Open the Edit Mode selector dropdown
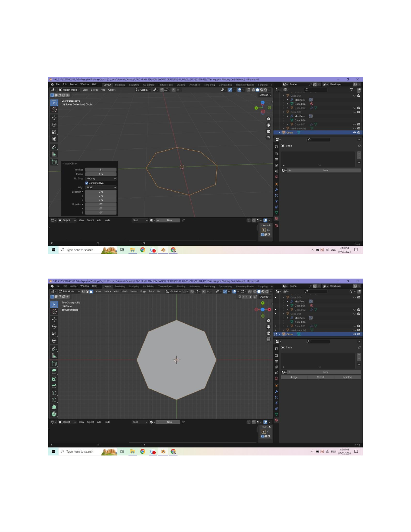411x532 pixels. coord(69,292)
